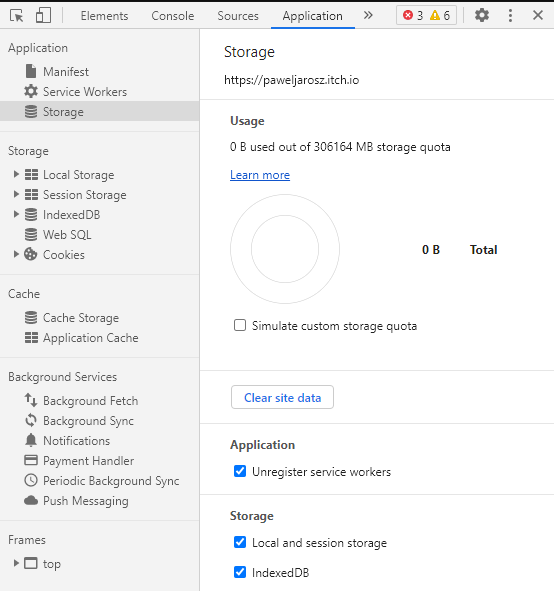
Task: Open the Learn more link
Action: 260,175
